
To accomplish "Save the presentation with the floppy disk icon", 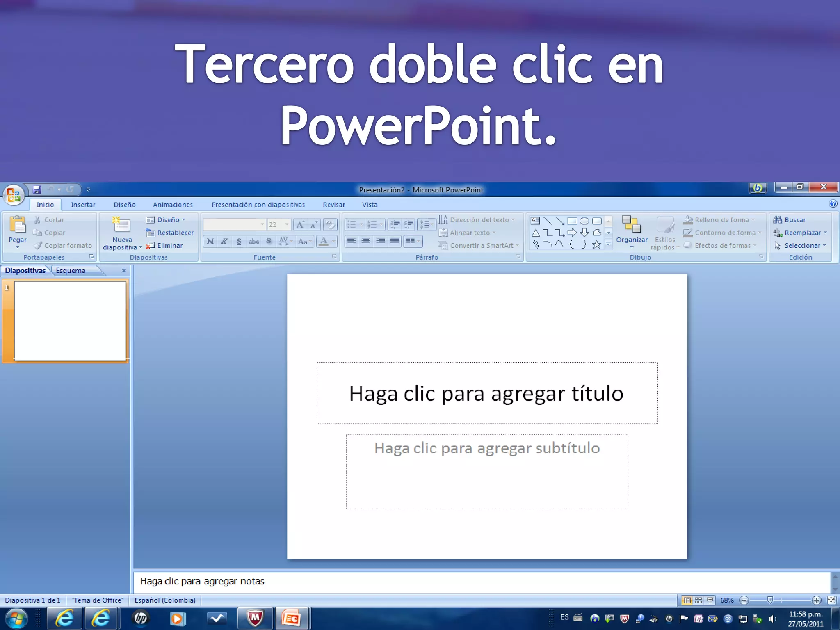I will click(x=37, y=189).
